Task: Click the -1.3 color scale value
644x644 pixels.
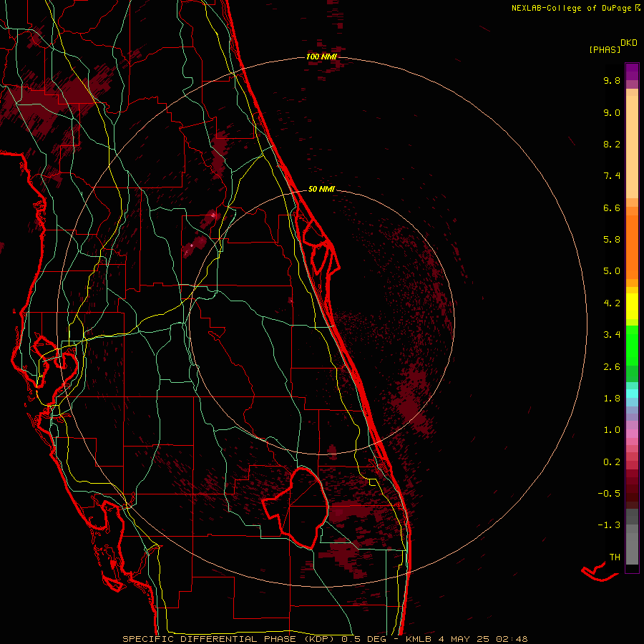Action: coord(609,525)
